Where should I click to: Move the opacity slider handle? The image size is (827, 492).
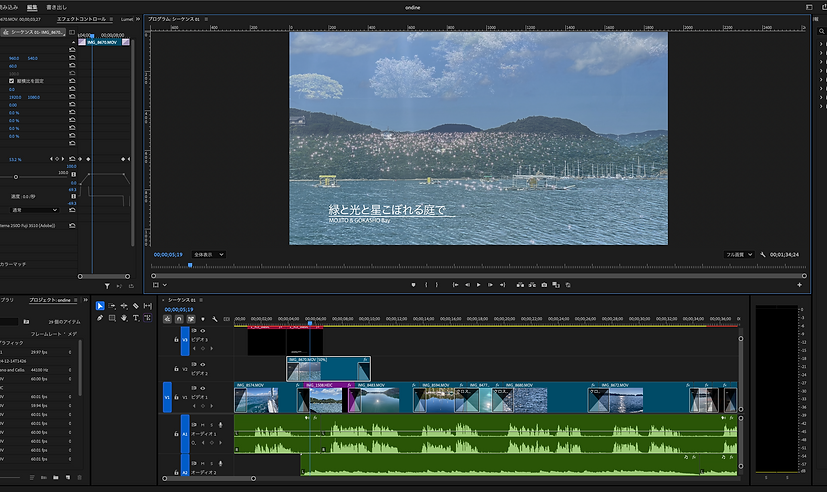(16, 177)
